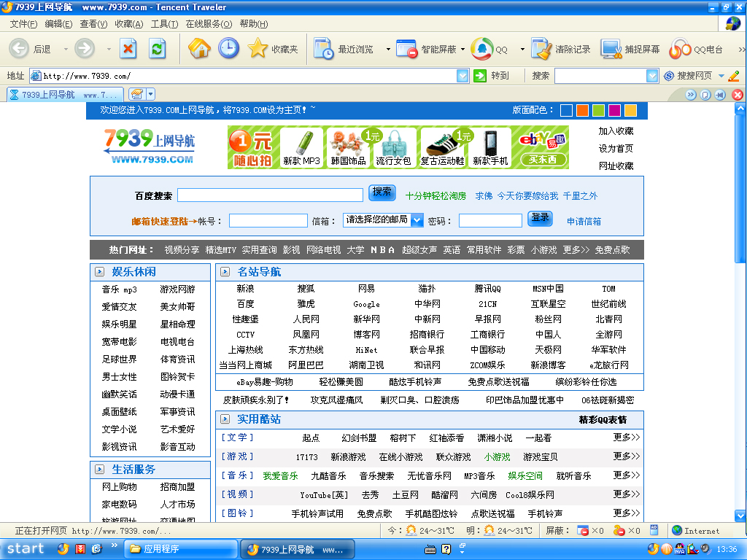Click the blue 搜索 button
Screen dimensions: 747x560
point(382,192)
